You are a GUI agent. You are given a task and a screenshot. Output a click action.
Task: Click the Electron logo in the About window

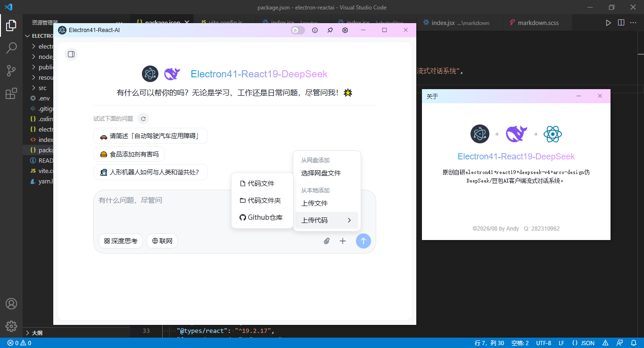(x=480, y=134)
